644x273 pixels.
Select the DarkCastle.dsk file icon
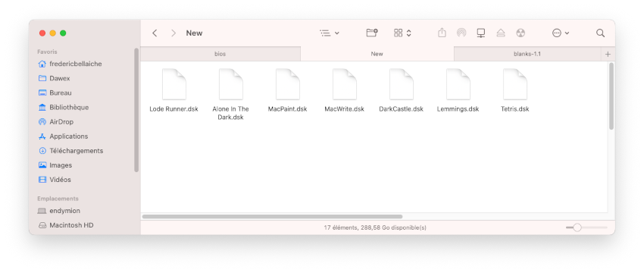click(x=402, y=84)
